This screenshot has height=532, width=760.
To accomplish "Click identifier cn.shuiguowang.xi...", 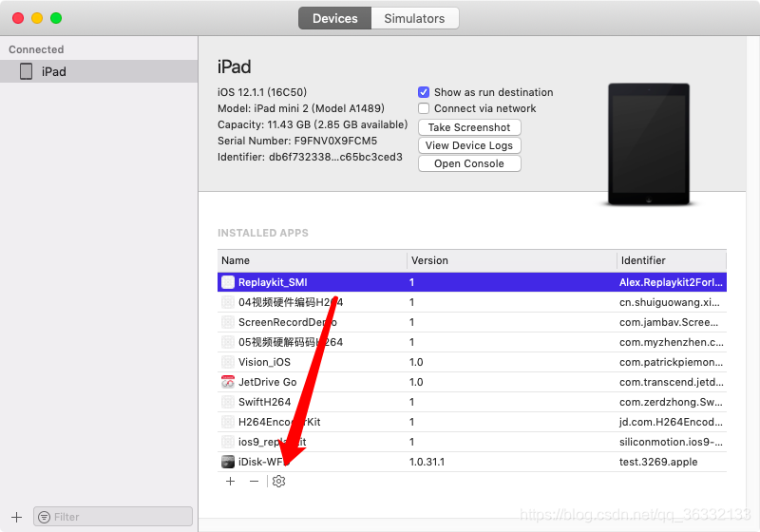I will click(x=670, y=302).
